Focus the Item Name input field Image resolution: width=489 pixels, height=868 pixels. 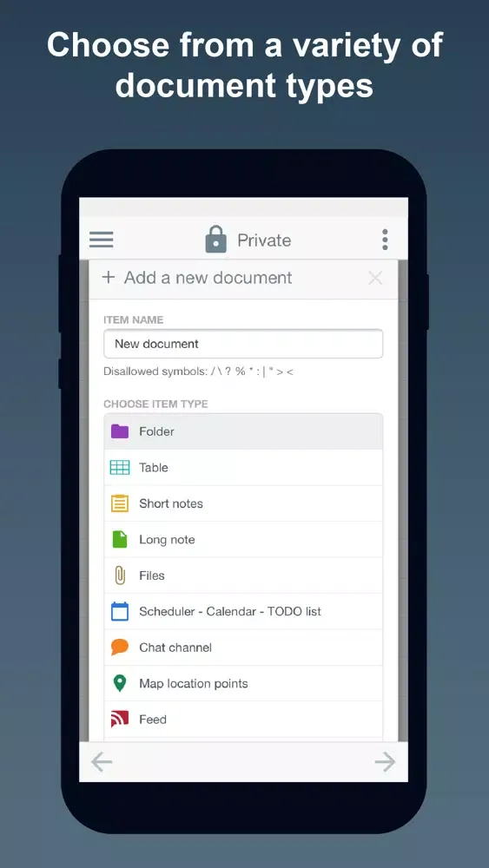(243, 344)
